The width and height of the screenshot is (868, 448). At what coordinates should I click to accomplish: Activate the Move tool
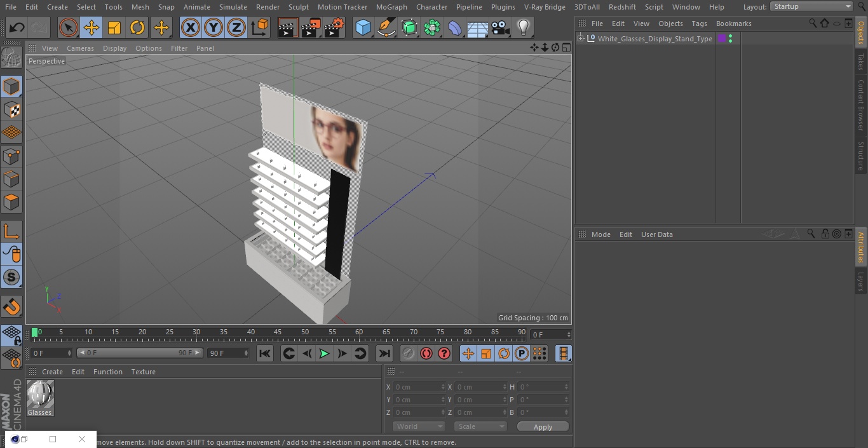(x=92, y=28)
